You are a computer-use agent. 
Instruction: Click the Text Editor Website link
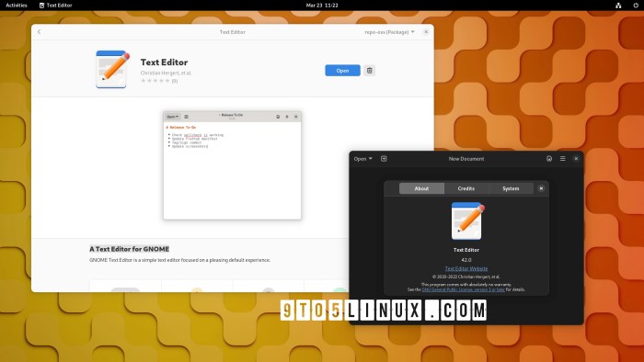point(466,268)
